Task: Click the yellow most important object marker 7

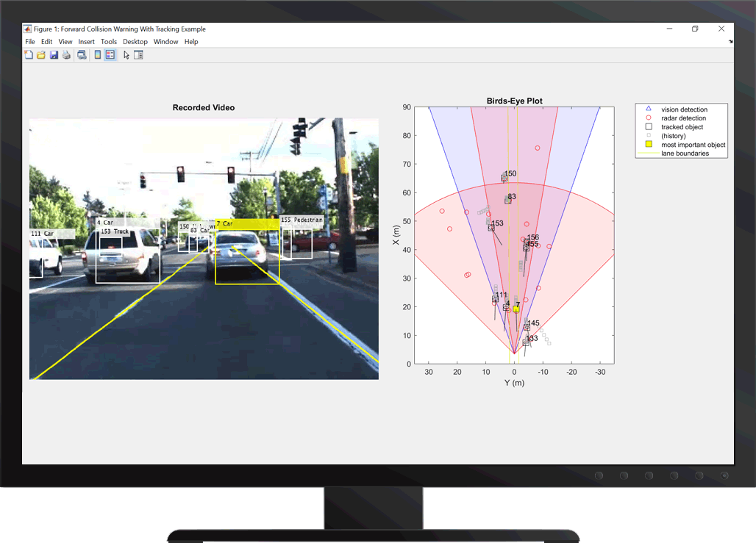Action: (x=516, y=310)
